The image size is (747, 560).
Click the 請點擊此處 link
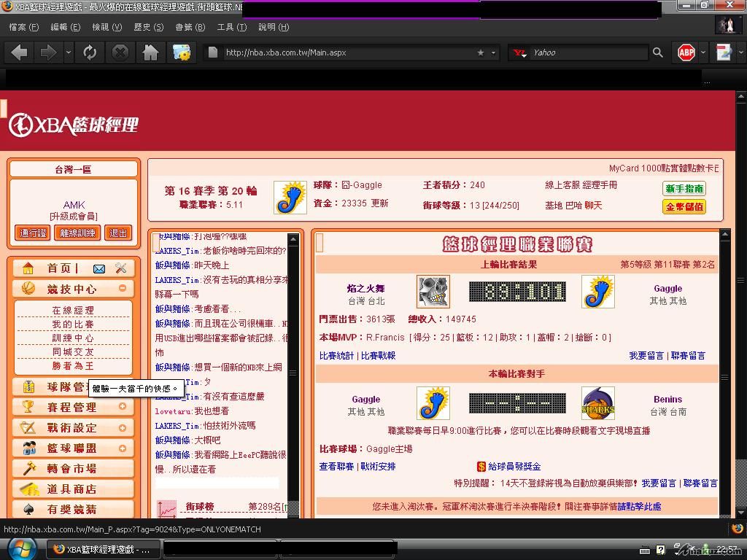[639, 507]
